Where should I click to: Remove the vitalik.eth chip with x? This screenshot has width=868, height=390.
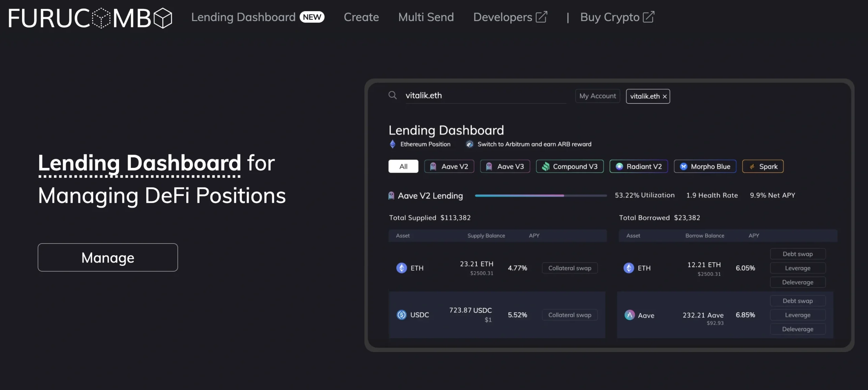(665, 97)
